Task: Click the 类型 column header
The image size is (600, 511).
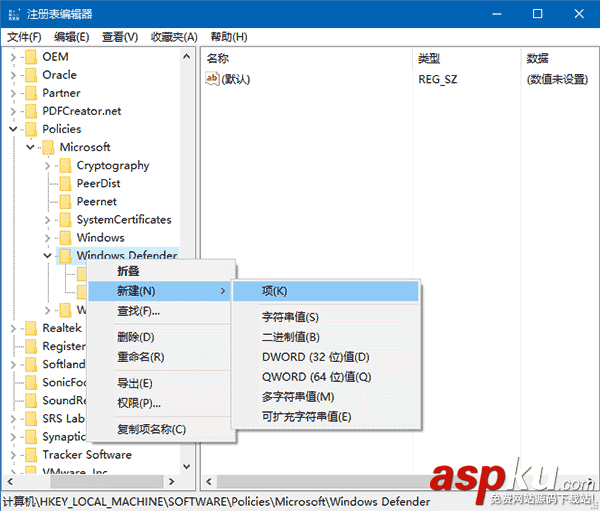Action: pos(466,59)
